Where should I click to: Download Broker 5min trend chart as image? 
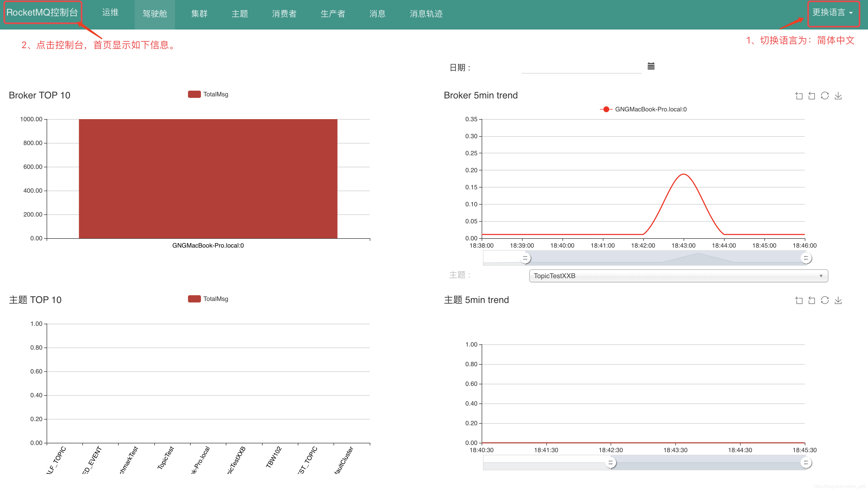pos(838,96)
